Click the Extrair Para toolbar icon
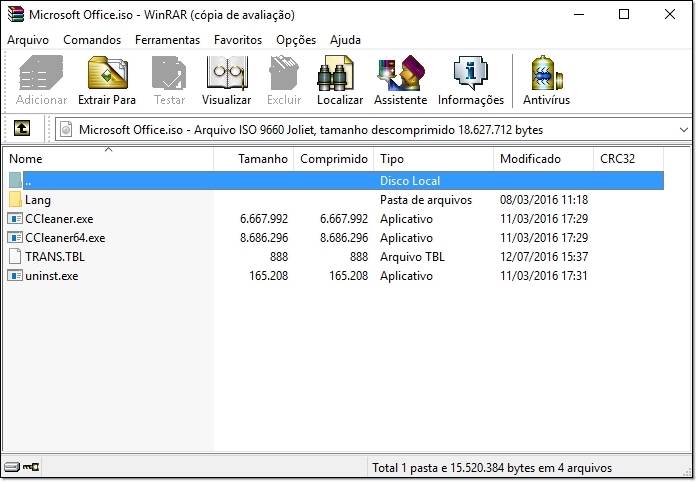This screenshot has width=697, height=482. pyautogui.click(x=108, y=72)
